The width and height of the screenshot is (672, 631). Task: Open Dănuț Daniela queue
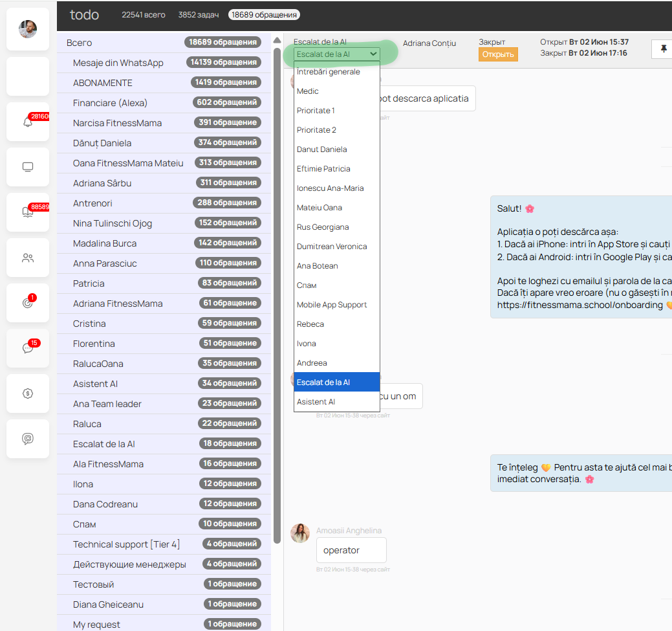coord(164,143)
